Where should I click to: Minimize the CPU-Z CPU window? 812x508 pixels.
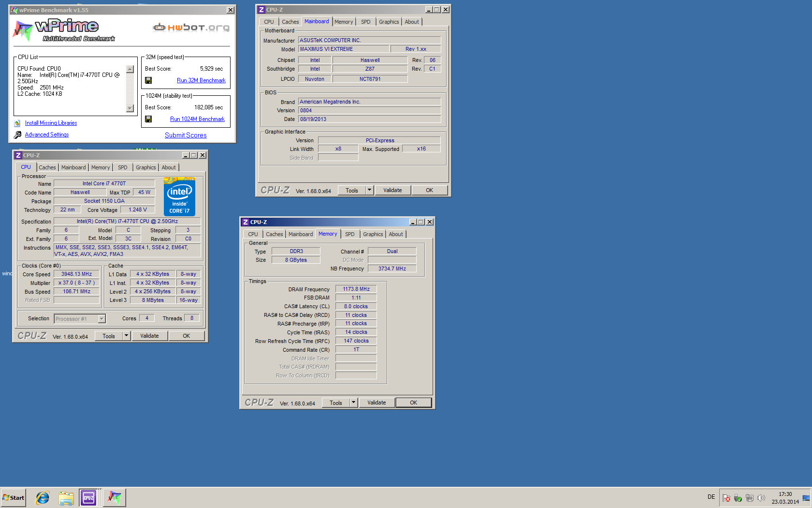tap(186, 155)
